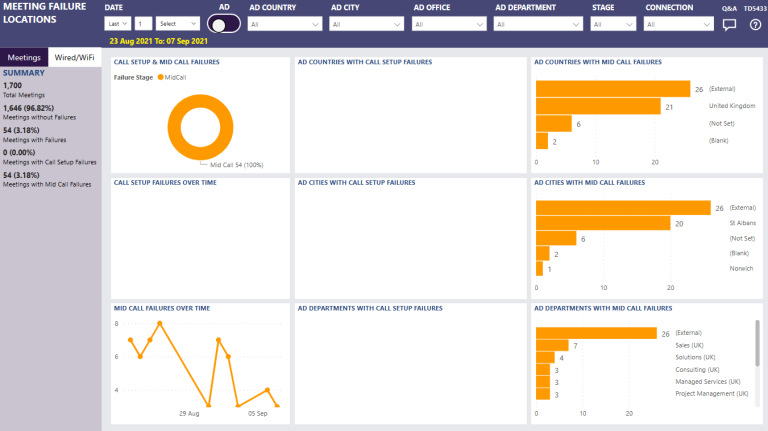The height and width of the screenshot is (431, 768).
Task: Click the 'Mid Call 54 (100%)' donut label
Action: 237,165
